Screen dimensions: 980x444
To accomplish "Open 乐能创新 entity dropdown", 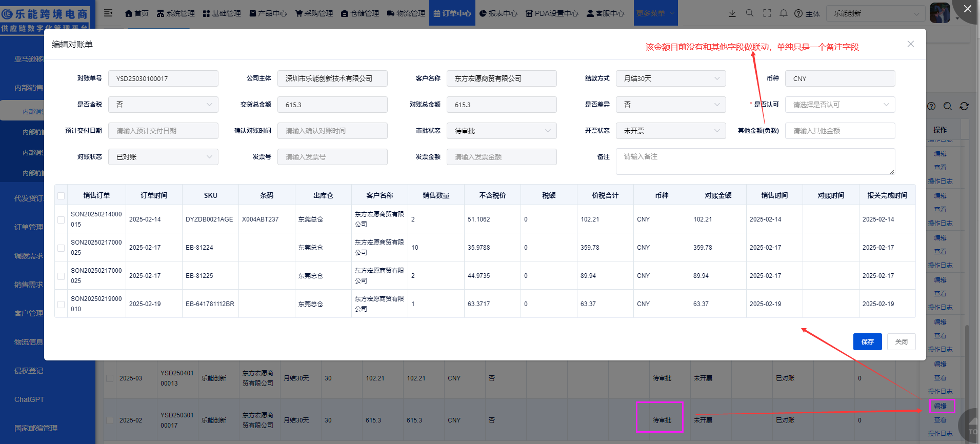I will pos(876,13).
